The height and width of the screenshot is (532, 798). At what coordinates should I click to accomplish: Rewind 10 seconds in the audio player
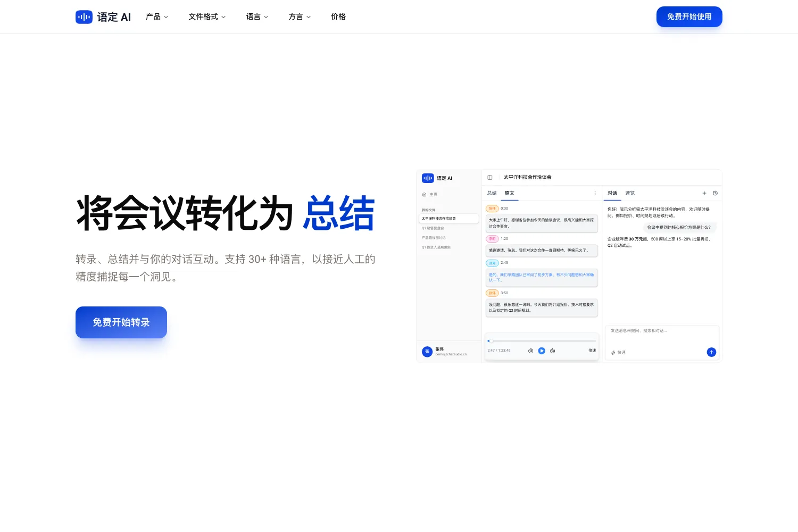[530, 351]
